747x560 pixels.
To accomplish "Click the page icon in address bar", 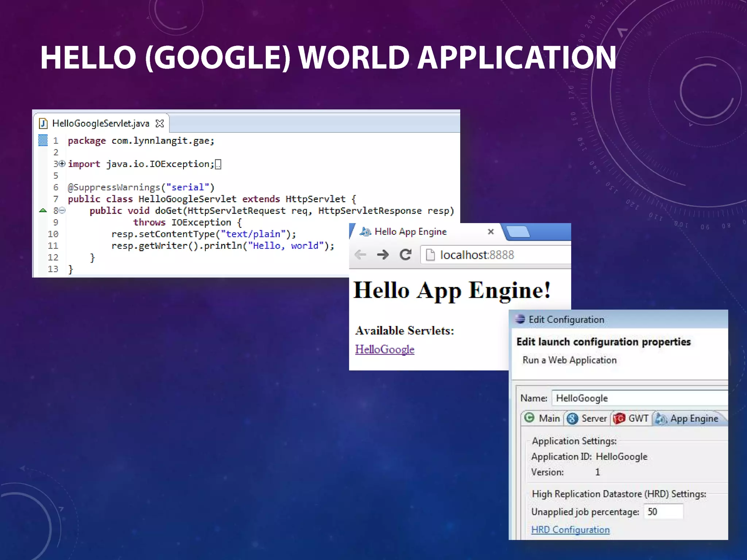I will tap(430, 255).
